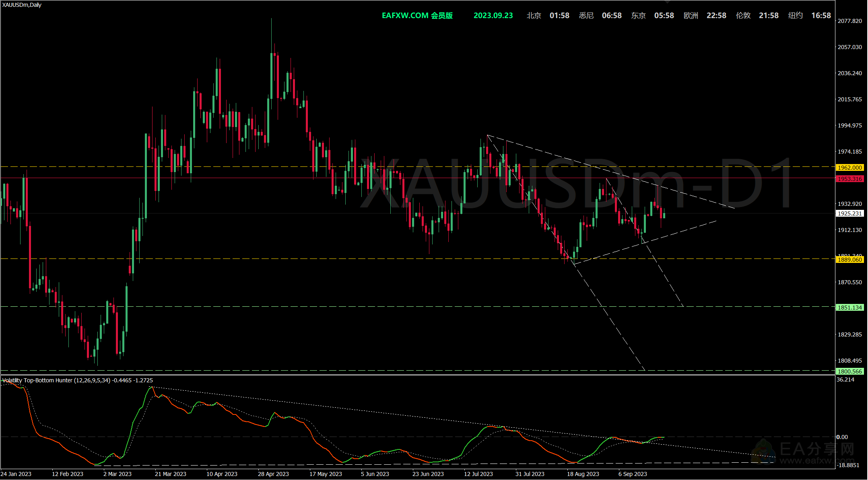Click the 1870.550 price scale label

[x=850, y=282]
